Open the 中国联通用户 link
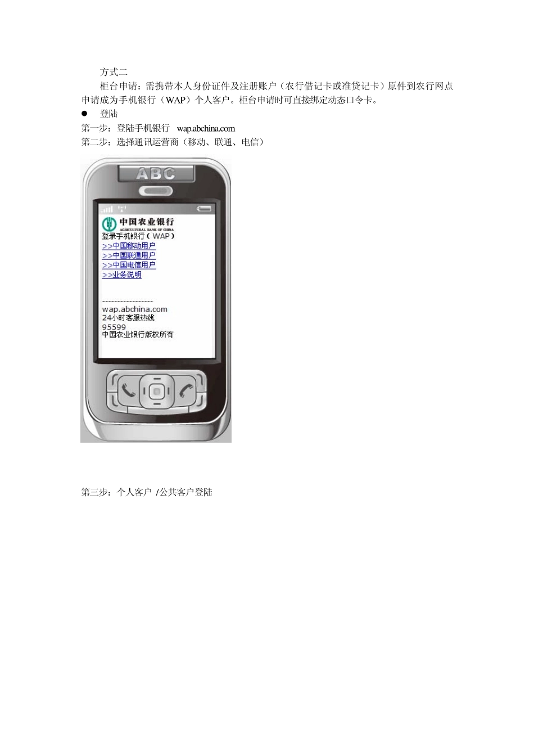Screen dimensions: 534x756 point(129,255)
